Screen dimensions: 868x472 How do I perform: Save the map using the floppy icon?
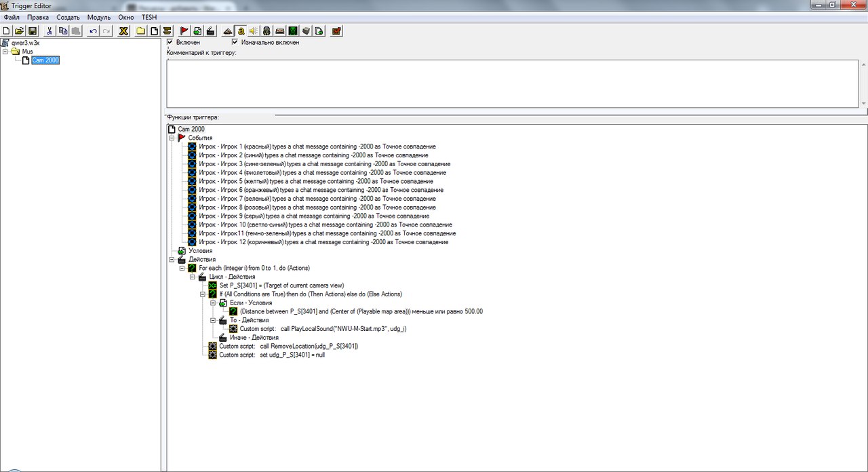(32, 31)
